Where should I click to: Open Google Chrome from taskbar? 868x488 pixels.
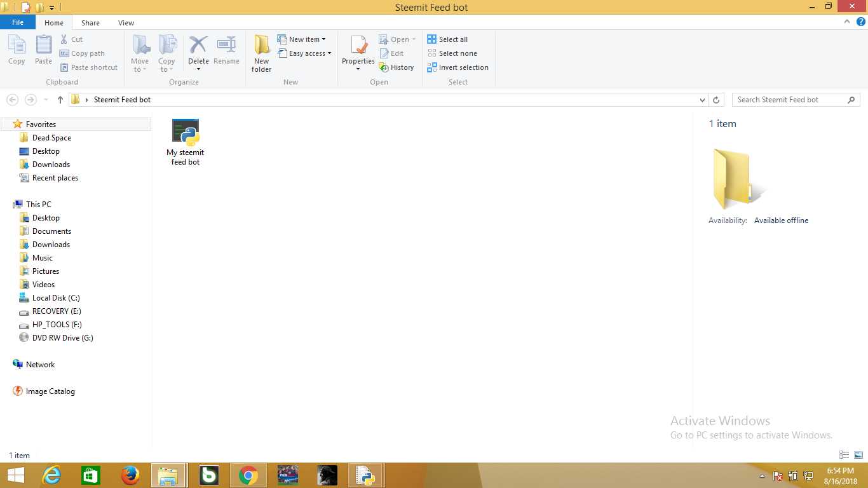coord(248,475)
